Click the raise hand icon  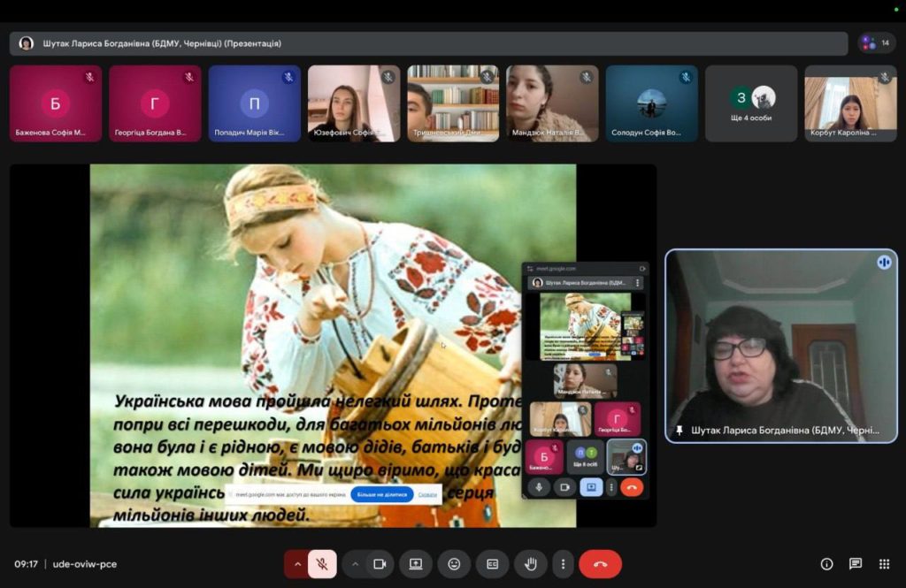click(531, 564)
